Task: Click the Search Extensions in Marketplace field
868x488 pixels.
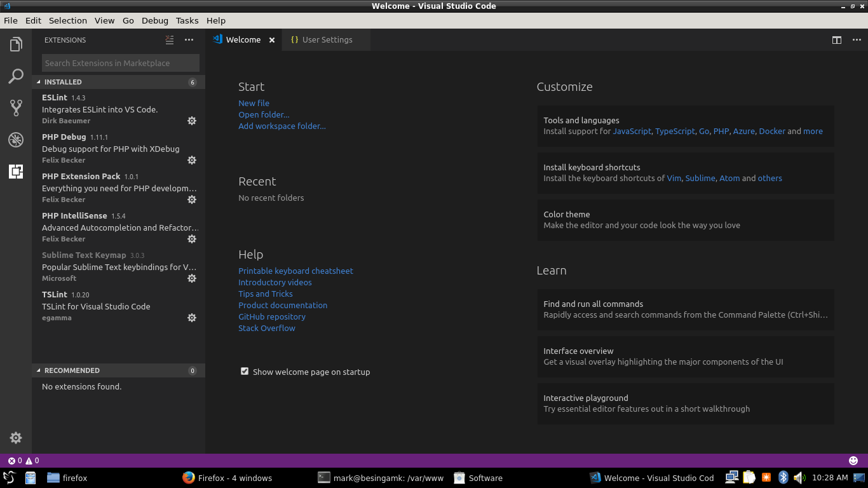Action: click(120, 63)
